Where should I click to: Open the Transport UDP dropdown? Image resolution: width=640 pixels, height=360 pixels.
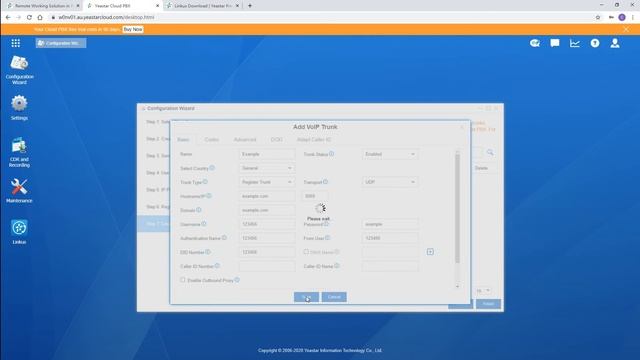[390, 182]
